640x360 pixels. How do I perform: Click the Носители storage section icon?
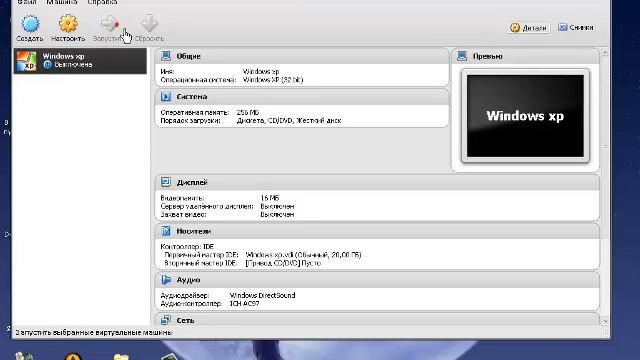pos(166,231)
